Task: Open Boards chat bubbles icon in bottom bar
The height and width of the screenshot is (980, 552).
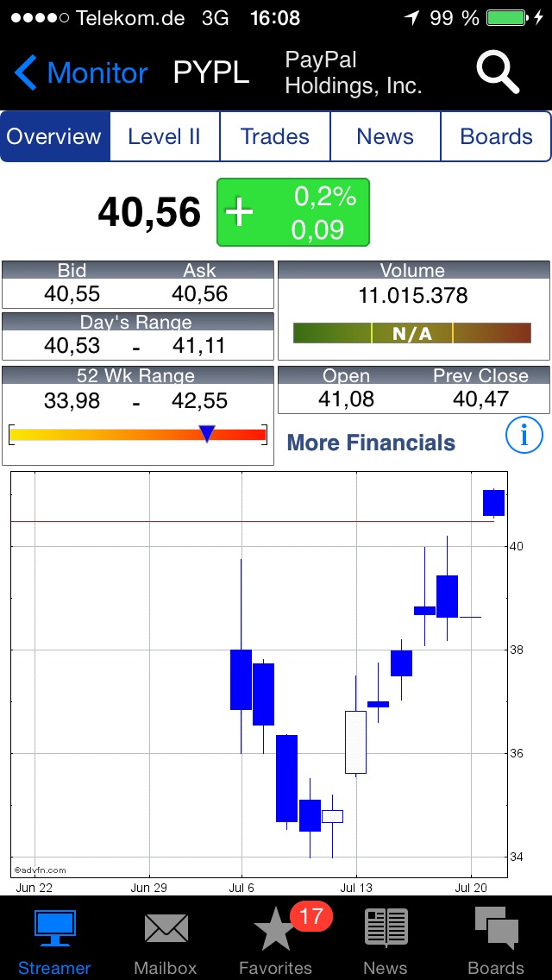Action: pos(496,930)
